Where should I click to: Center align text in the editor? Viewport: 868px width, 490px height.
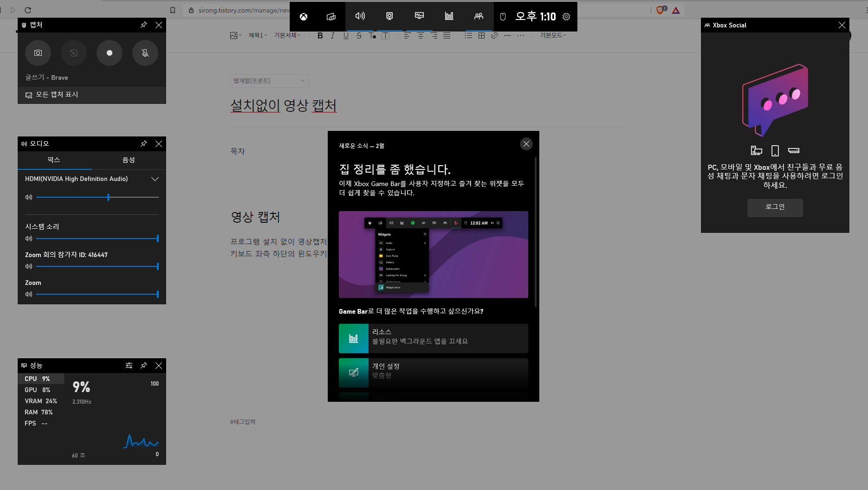click(x=421, y=36)
